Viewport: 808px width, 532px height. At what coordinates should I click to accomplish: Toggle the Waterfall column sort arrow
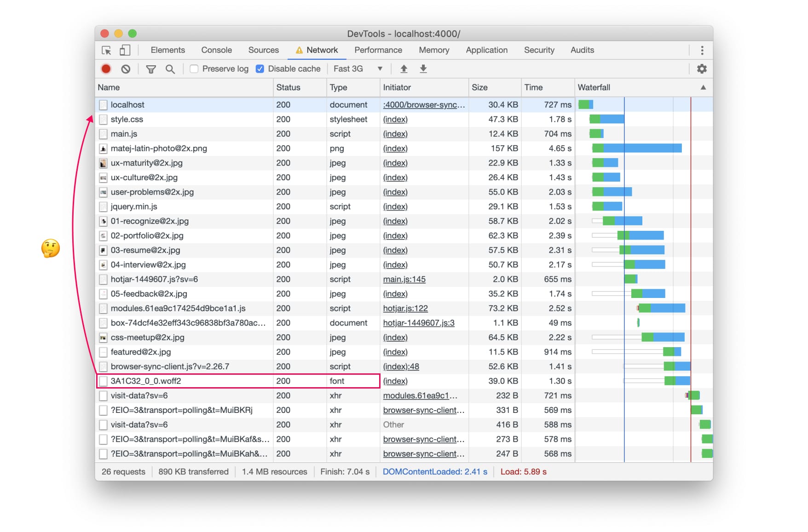703,87
